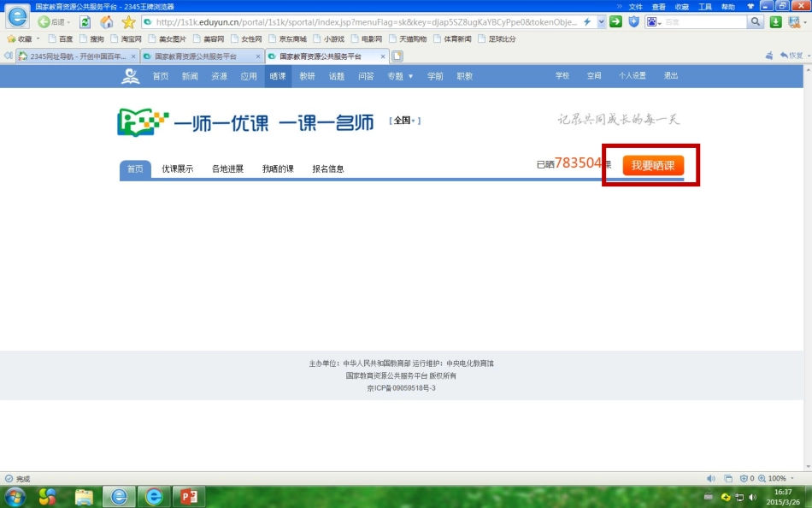Click the 个人设置 link

coord(633,76)
